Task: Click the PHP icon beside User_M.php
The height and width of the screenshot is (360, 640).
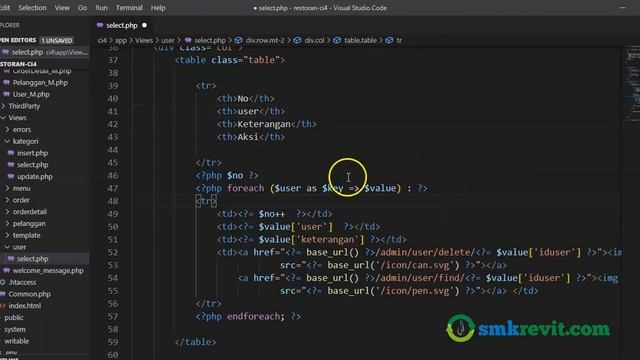Action: tap(7, 94)
